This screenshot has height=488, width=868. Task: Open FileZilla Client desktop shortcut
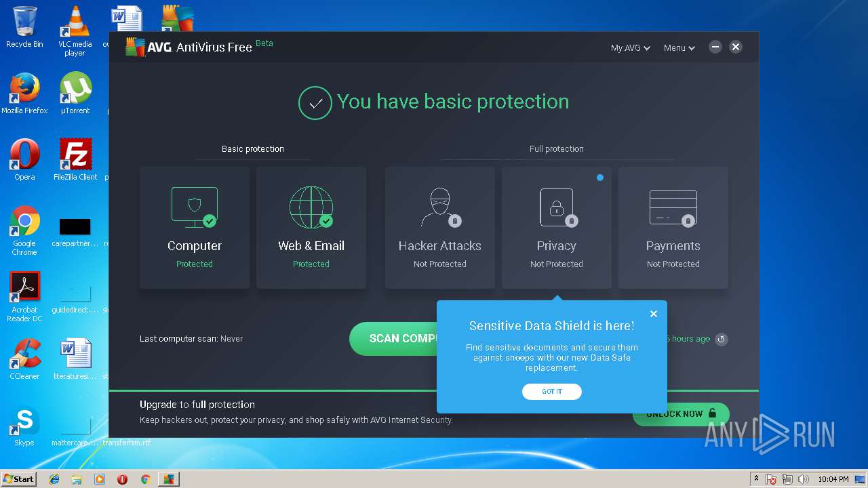(x=75, y=160)
